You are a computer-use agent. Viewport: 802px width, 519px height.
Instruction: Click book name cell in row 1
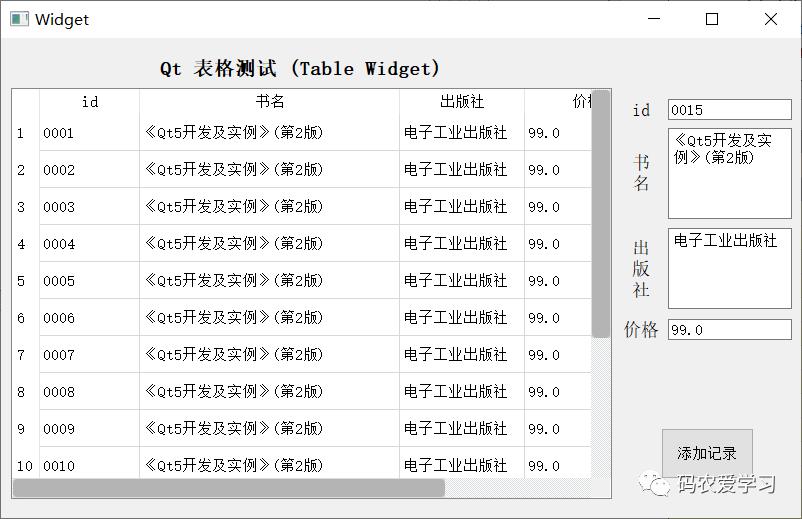[270, 133]
